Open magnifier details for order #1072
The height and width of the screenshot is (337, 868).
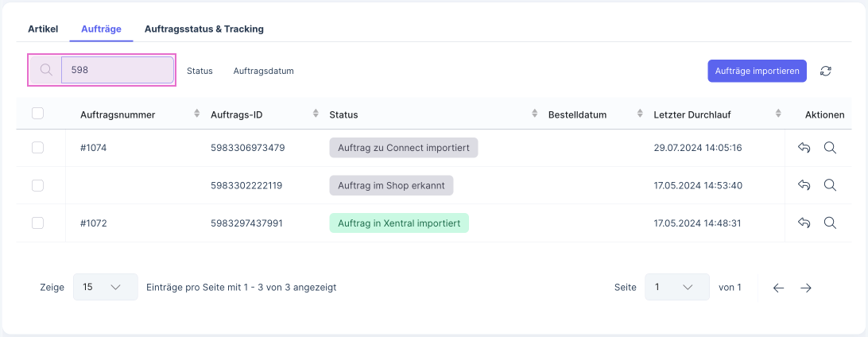tap(830, 223)
